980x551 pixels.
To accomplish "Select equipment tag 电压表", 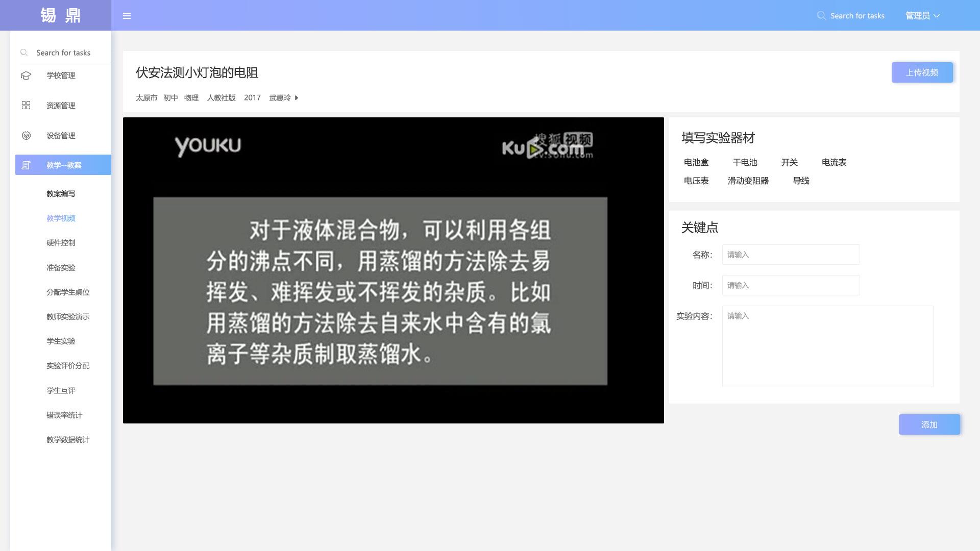I will 696,181.
